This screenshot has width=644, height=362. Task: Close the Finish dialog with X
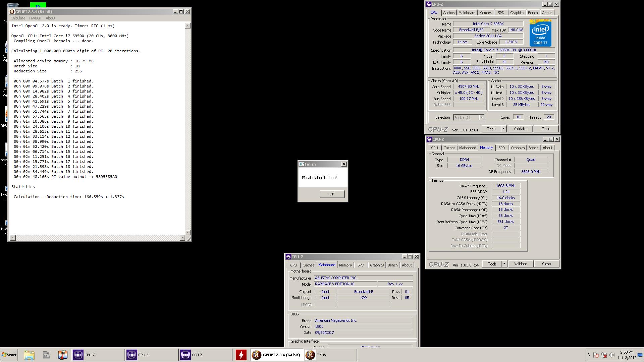coord(344,164)
